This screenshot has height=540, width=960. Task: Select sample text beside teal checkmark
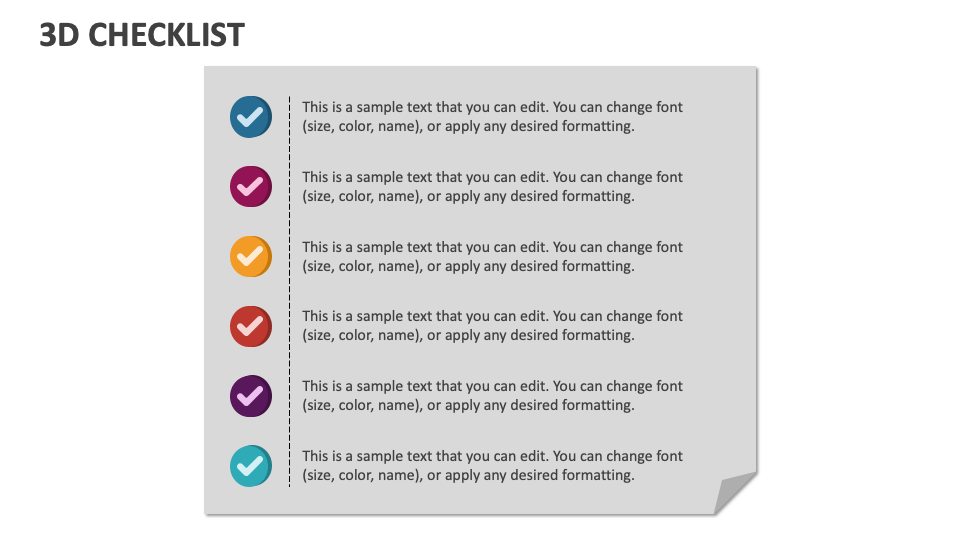(x=492, y=465)
